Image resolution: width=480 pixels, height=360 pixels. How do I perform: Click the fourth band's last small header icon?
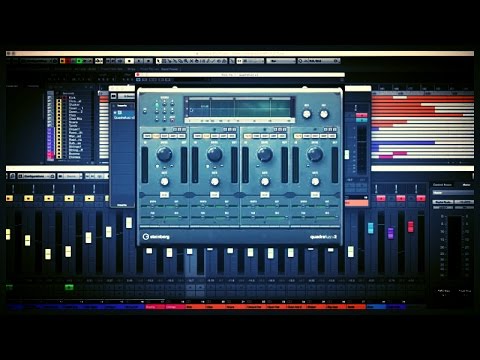(335, 129)
